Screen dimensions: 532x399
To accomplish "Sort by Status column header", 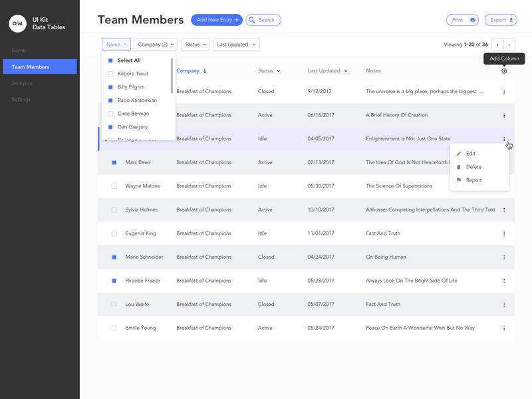I will 269,70.
